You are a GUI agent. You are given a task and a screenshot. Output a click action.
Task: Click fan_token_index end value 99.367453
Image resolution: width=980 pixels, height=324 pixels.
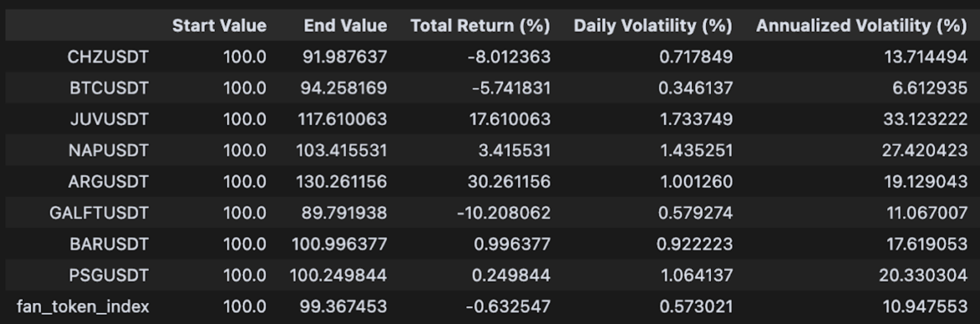click(x=343, y=306)
